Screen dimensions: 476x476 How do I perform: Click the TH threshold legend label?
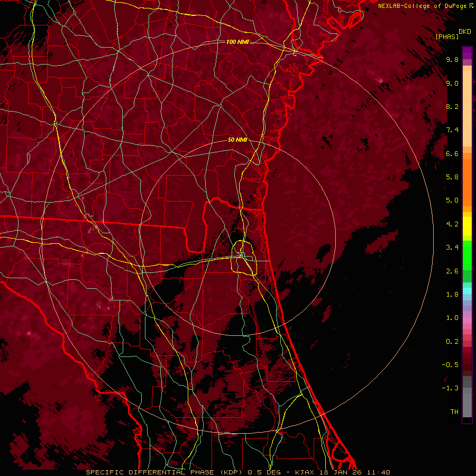tap(454, 412)
